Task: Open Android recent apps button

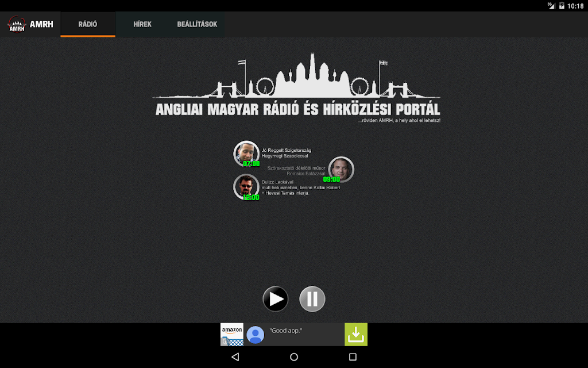Action: click(353, 356)
